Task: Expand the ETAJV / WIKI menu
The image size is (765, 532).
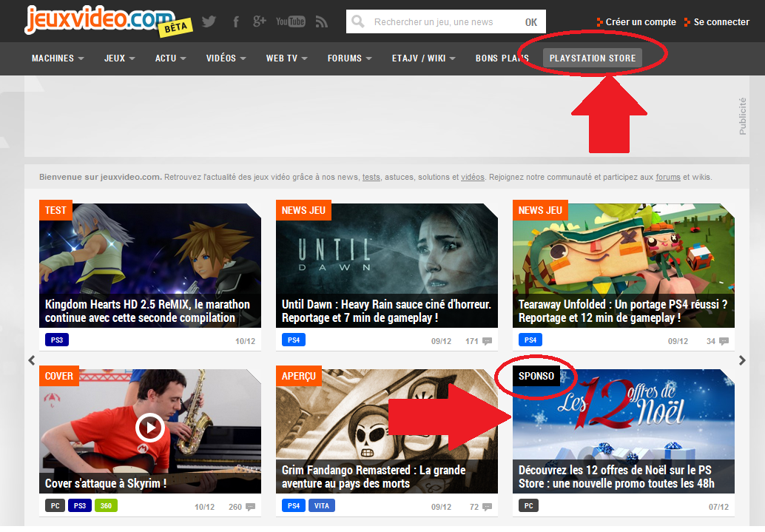Action: click(x=423, y=58)
